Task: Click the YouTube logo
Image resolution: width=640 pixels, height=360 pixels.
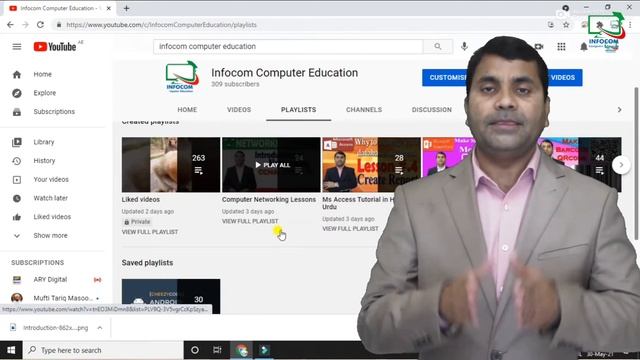Action: pos(55,47)
